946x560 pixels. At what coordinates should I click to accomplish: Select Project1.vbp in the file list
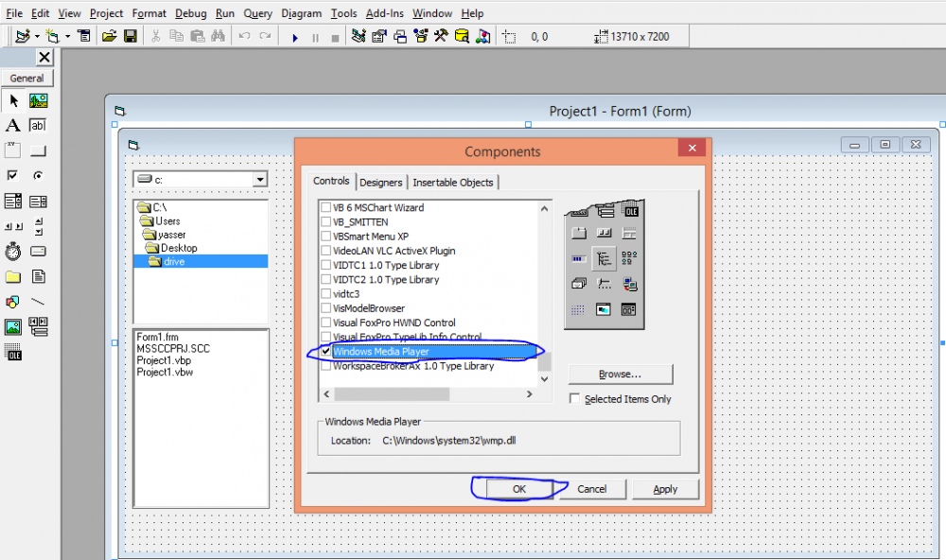pyautogui.click(x=164, y=360)
